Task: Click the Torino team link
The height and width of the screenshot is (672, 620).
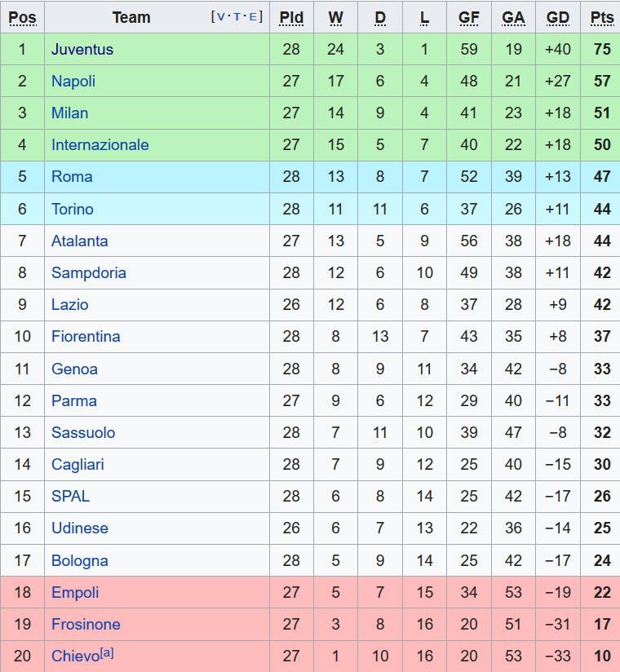Action: pos(72,209)
